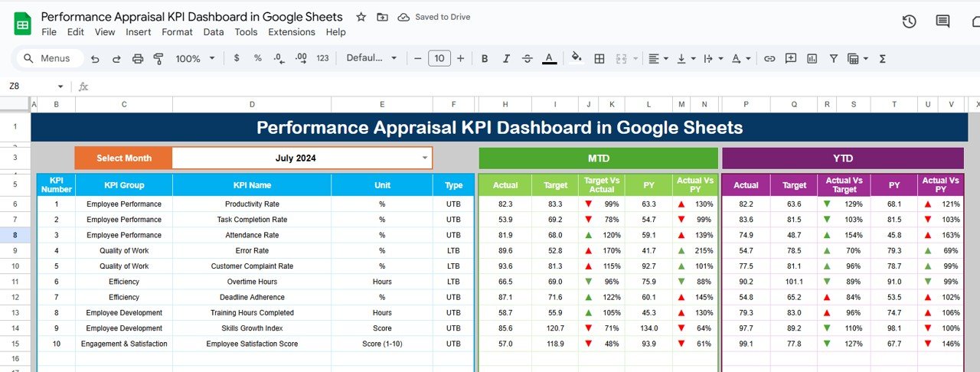Screen dimensions: 980x372
Task: Open the Extensions menu
Action: click(x=292, y=32)
